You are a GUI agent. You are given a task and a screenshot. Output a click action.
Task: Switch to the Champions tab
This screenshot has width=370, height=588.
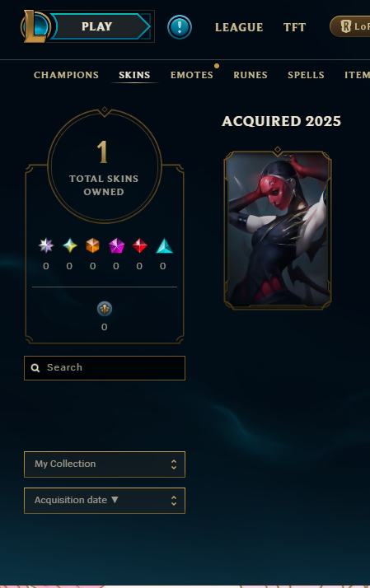pos(67,75)
